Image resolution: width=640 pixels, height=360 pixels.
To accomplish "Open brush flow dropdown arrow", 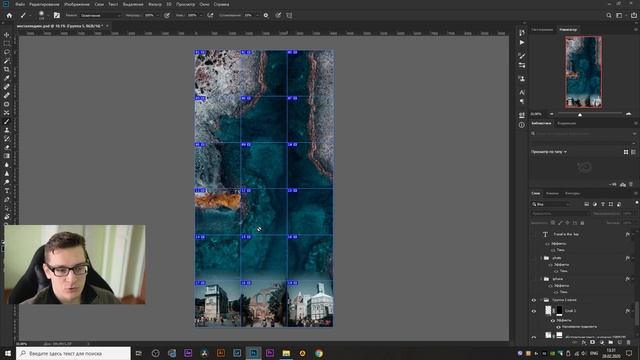I will tap(200, 15).
